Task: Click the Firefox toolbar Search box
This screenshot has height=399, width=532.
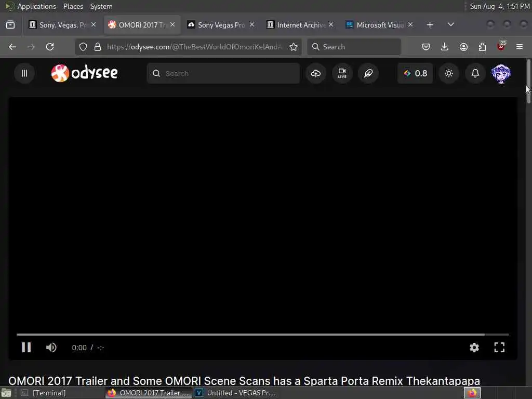Action: click(x=354, y=47)
